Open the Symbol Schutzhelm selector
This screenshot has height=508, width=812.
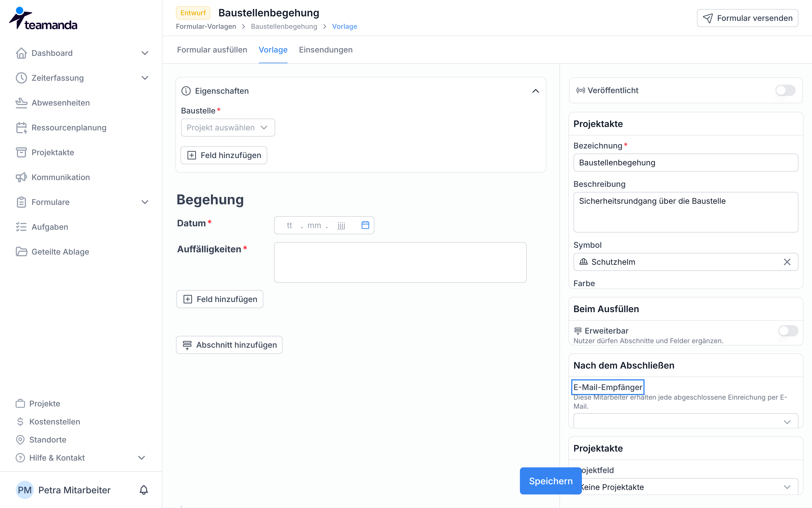(685, 262)
